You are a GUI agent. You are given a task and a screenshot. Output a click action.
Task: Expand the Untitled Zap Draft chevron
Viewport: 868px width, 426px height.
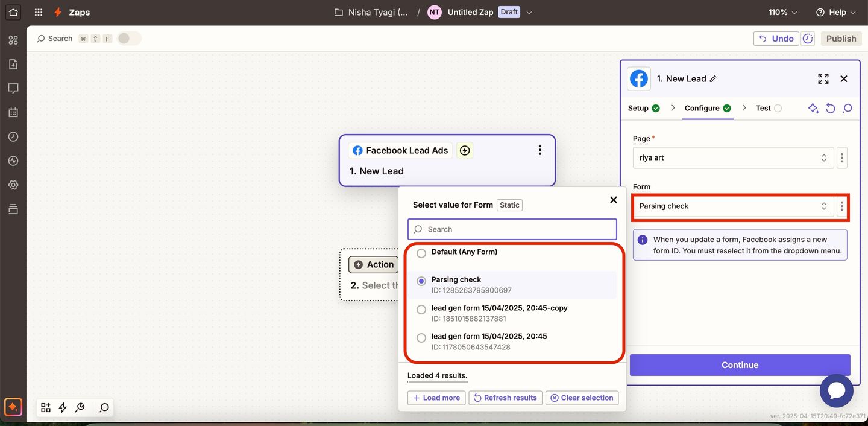pos(529,12)
